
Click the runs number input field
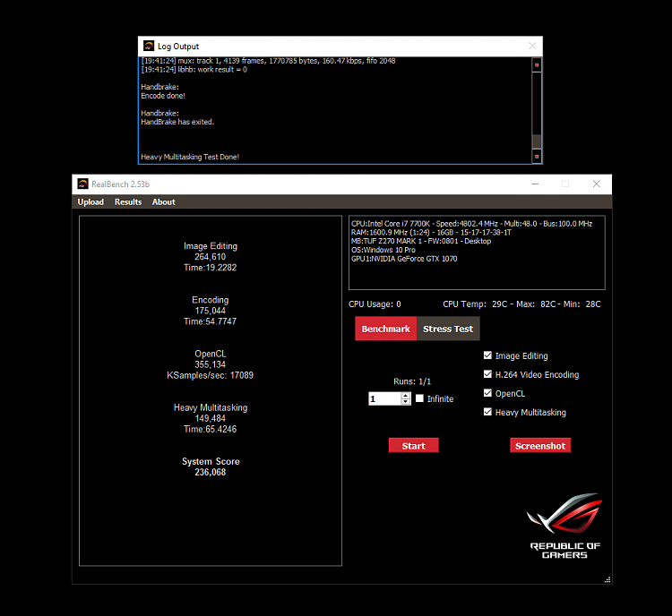point(385,398)
